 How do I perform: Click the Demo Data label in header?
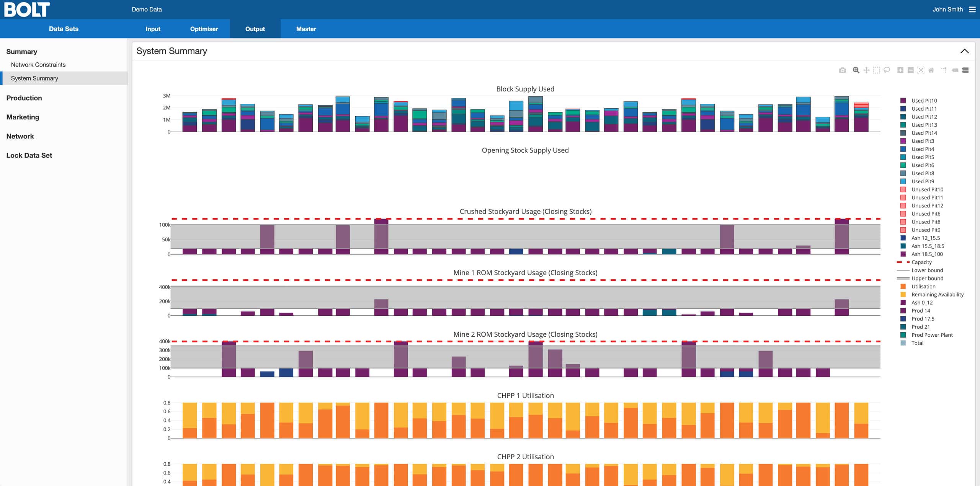click(x=147, y=10)
